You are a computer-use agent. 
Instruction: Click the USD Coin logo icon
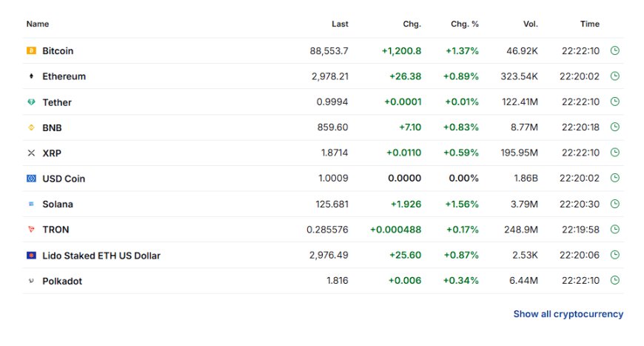[31, 179]
